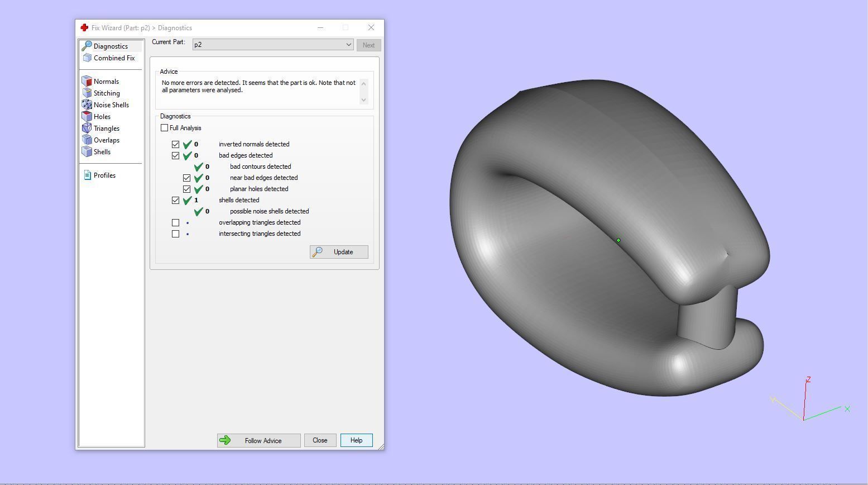Click green check mark for inverted normals
The image size is (868, 485).
pyautogui.click(x=187, y=144)
